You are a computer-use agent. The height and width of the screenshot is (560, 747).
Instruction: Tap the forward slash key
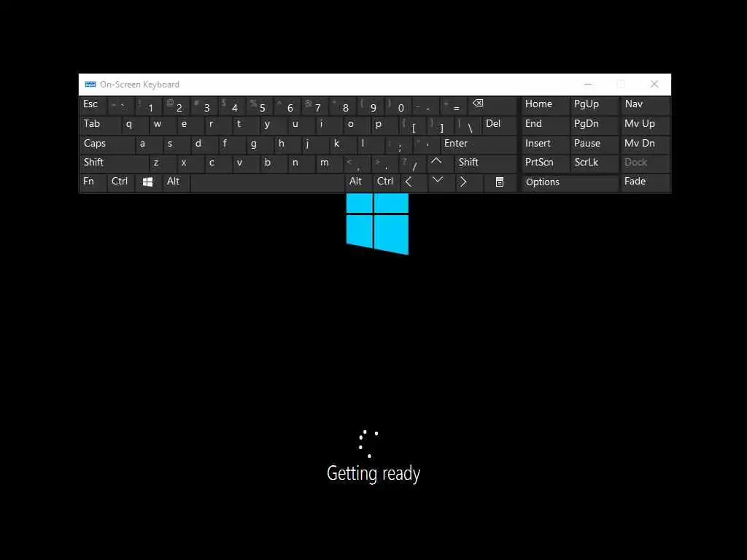[412, 163]
